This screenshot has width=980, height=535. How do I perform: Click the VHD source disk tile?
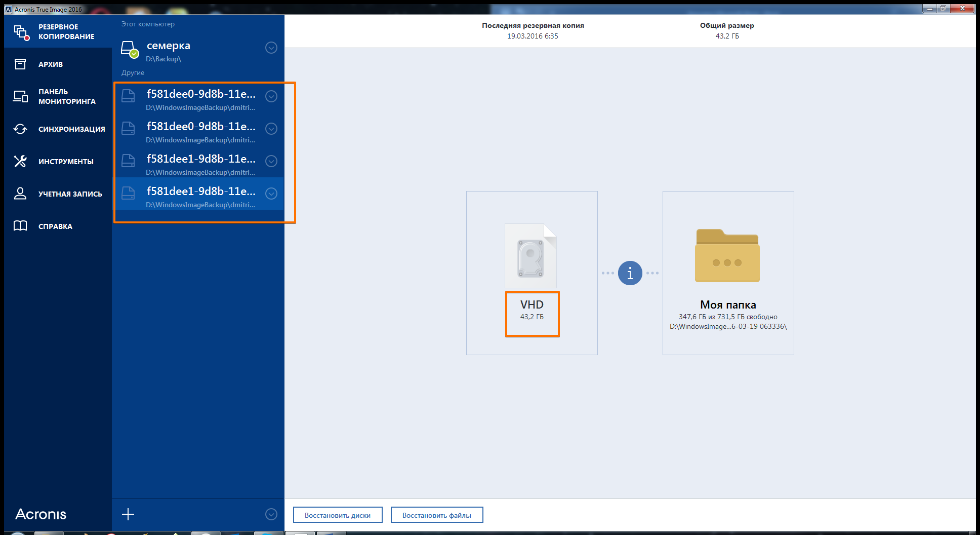pos(532,273)
